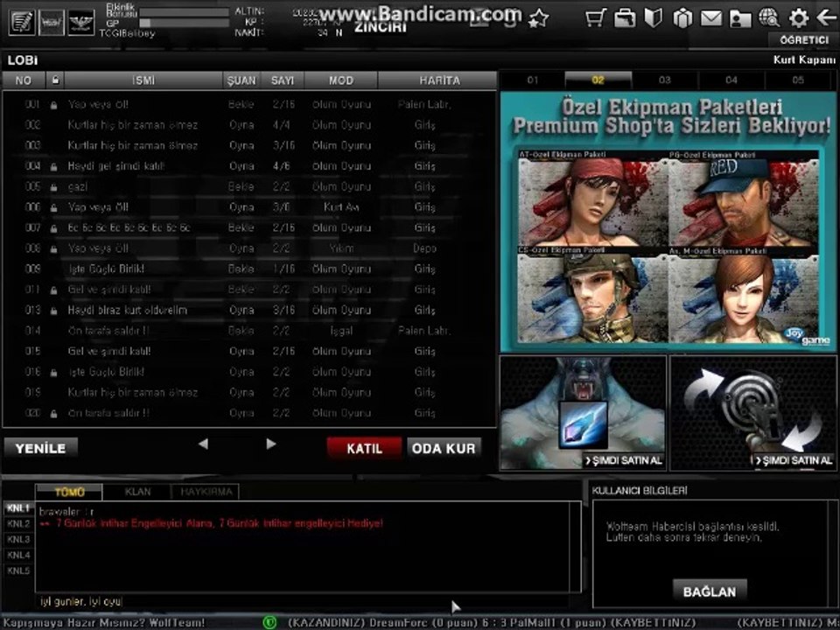Viewport: 840px width, 630px height.
Task: Select room 013 'Haydi biraz kurt öldürelim'
Action: pyautogui.click(x=249, y=310)
